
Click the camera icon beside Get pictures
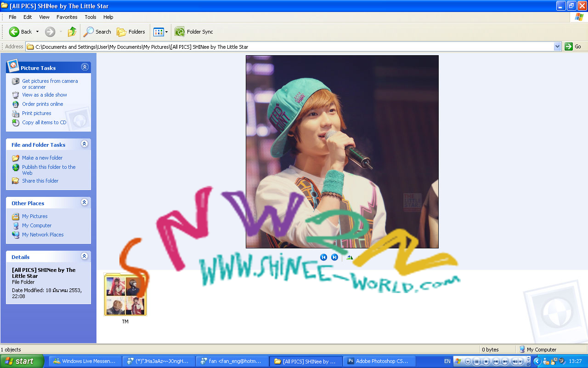tap(16, 81)
